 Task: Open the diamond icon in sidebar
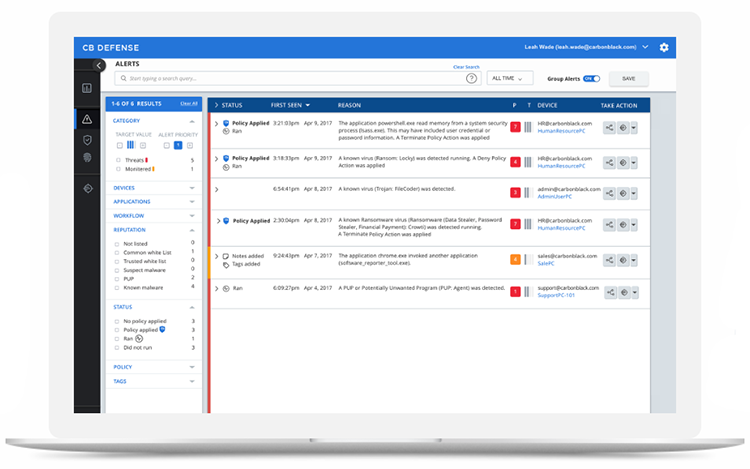click(x=88, y=188)
